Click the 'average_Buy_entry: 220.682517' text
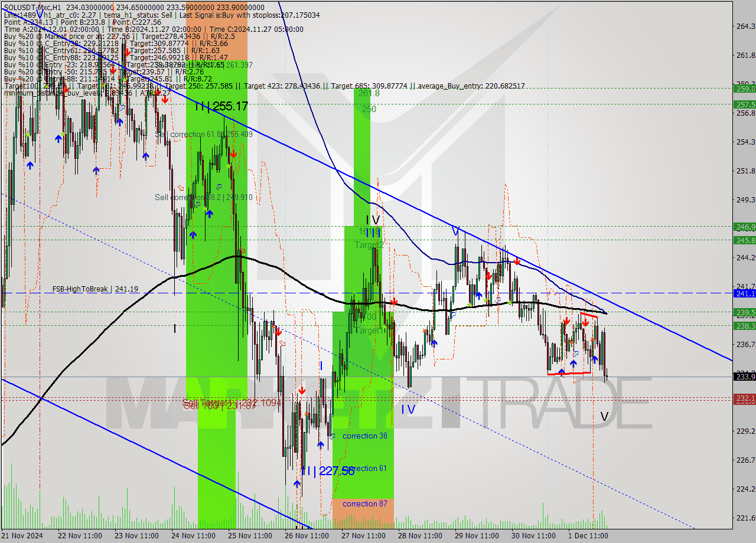 click(472, 86)
